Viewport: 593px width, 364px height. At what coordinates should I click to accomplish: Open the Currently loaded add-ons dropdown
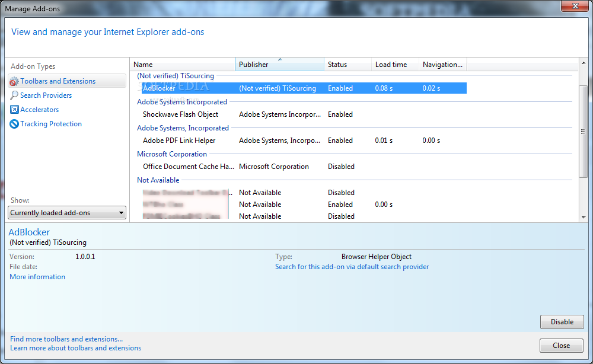(x=67, y=212)
